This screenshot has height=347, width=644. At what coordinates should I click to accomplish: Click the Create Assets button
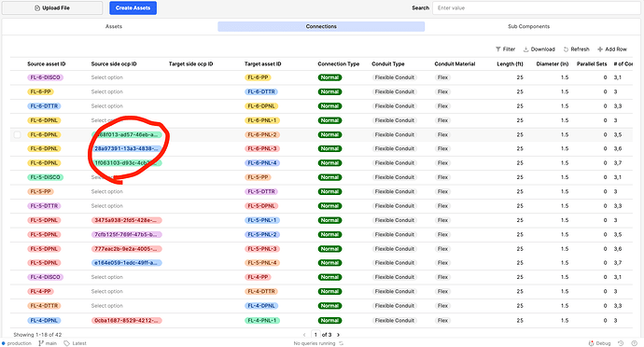coord(133,7)
